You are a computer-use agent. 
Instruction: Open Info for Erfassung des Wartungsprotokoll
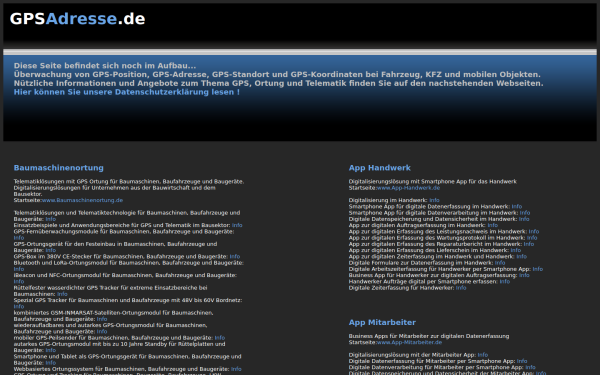coord(532,238)
